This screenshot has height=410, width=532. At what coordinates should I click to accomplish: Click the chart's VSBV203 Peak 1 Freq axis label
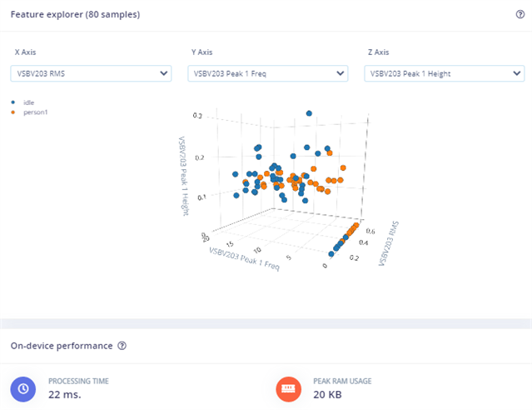(x=244, y=262)
